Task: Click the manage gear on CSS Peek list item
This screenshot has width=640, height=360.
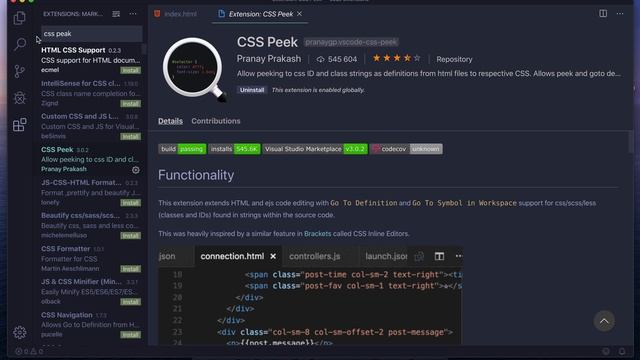Action: click(136, 169)
